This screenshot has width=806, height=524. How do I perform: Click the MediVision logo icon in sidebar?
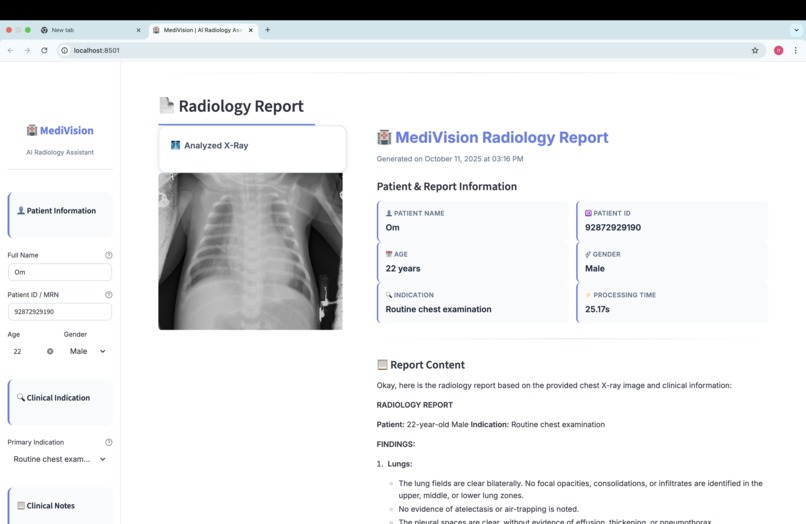click(x=32, y=130)
